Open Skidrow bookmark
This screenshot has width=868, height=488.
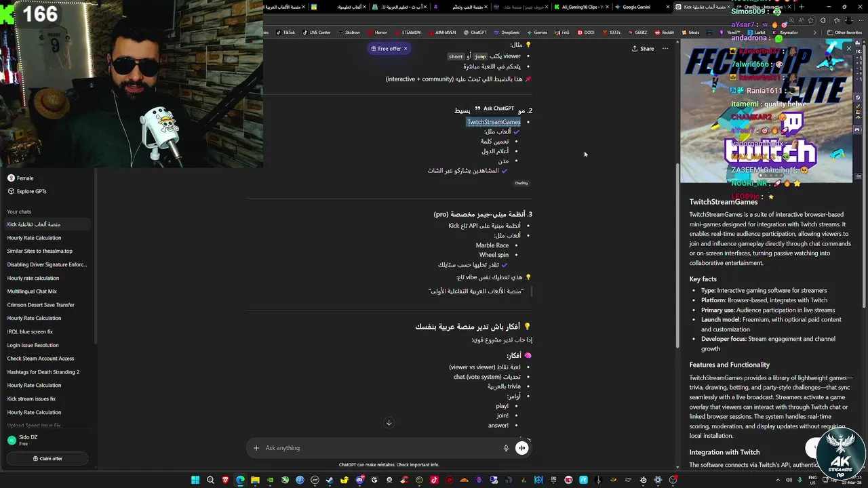(349, 33)
